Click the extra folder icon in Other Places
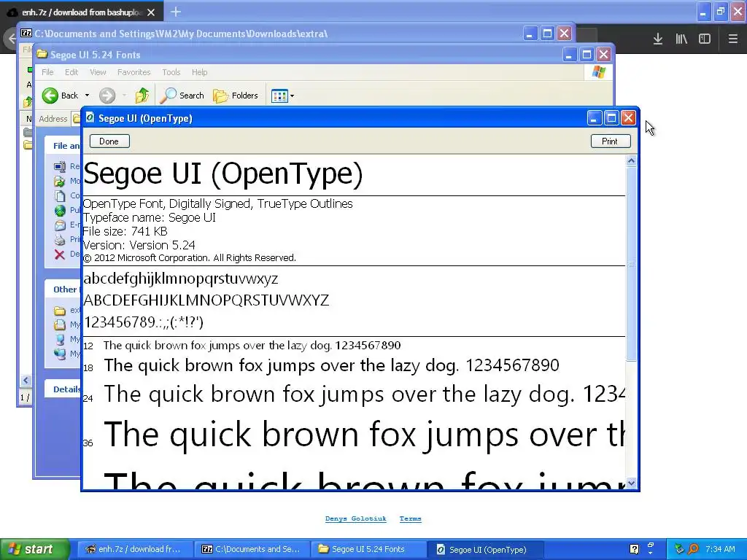The width and height of the screenshot is (747, 560). [60, 311]
